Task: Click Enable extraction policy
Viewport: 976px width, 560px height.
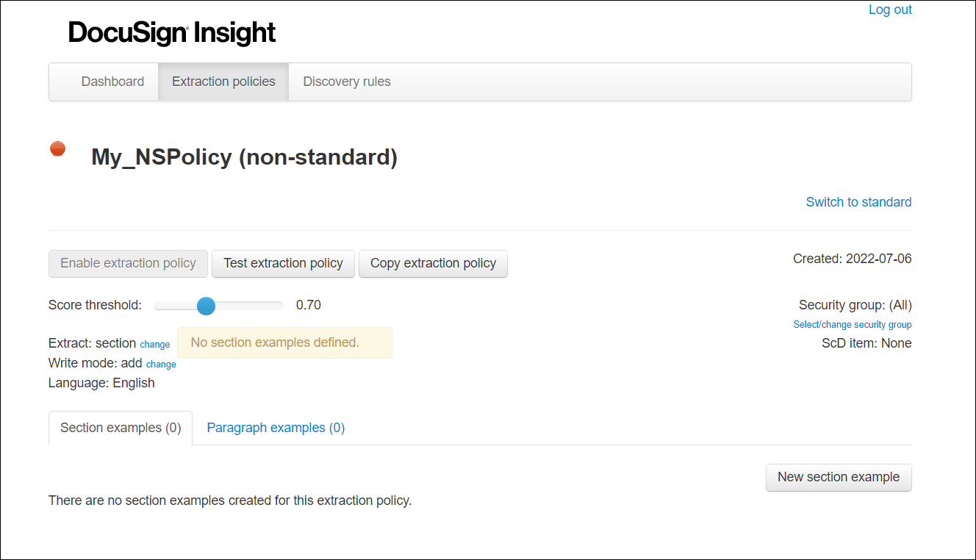Action: 128,263
